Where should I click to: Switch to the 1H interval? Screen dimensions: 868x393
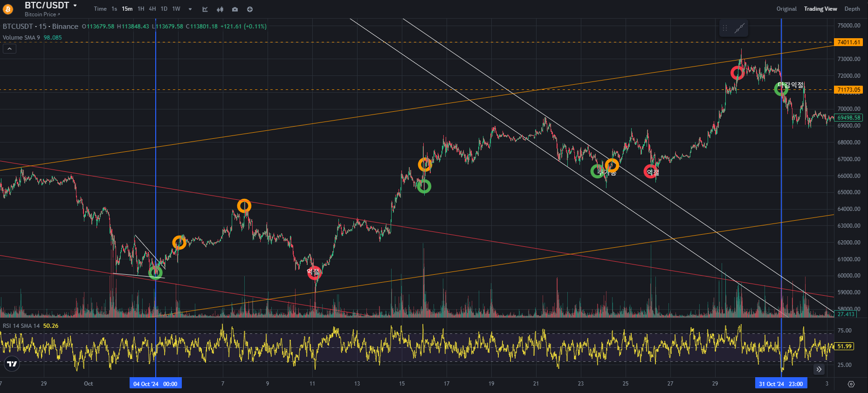coord(141,9)
